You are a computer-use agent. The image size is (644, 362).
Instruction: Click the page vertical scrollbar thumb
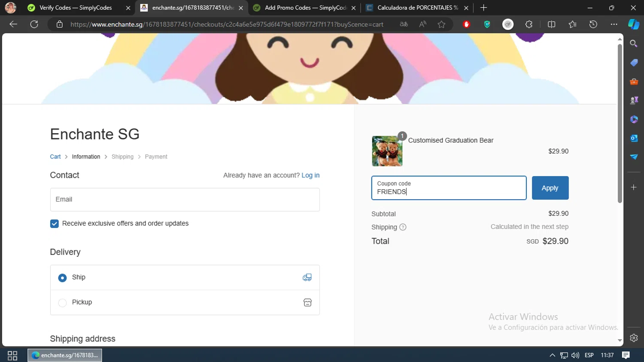[620, 123]
